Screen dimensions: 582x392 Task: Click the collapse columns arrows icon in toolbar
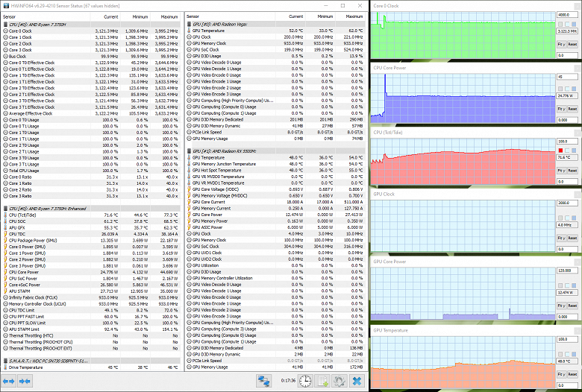pyautogui.click(x=25, y=381)
